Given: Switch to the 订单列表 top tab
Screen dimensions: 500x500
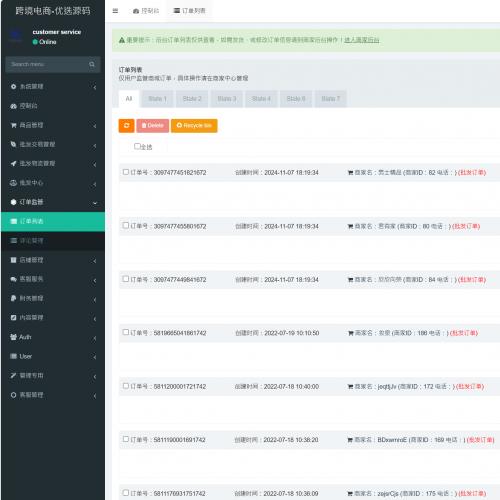Looking at the screenshot, I should point(189,11).
